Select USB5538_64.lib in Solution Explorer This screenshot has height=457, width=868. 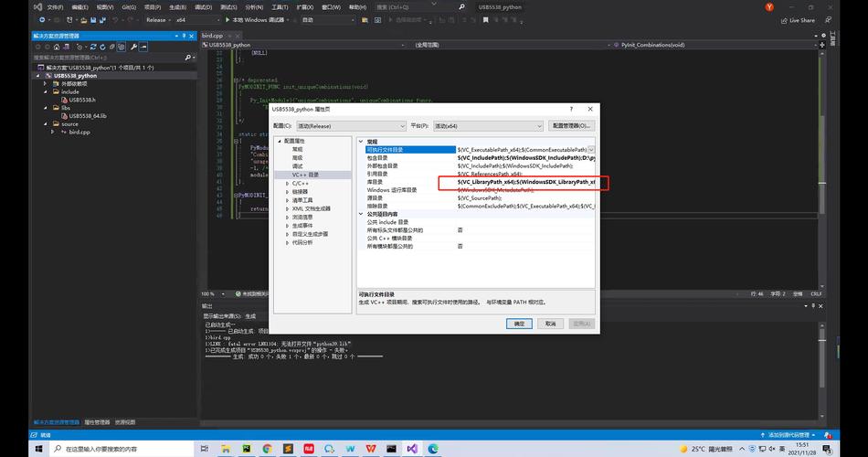pyautogui.click(x=88, y=116)
